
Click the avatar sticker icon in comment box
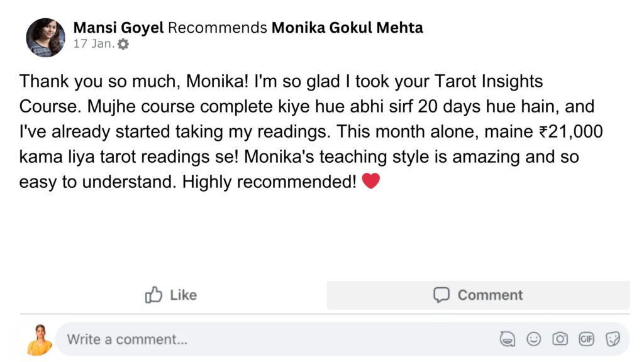[507, 339]
